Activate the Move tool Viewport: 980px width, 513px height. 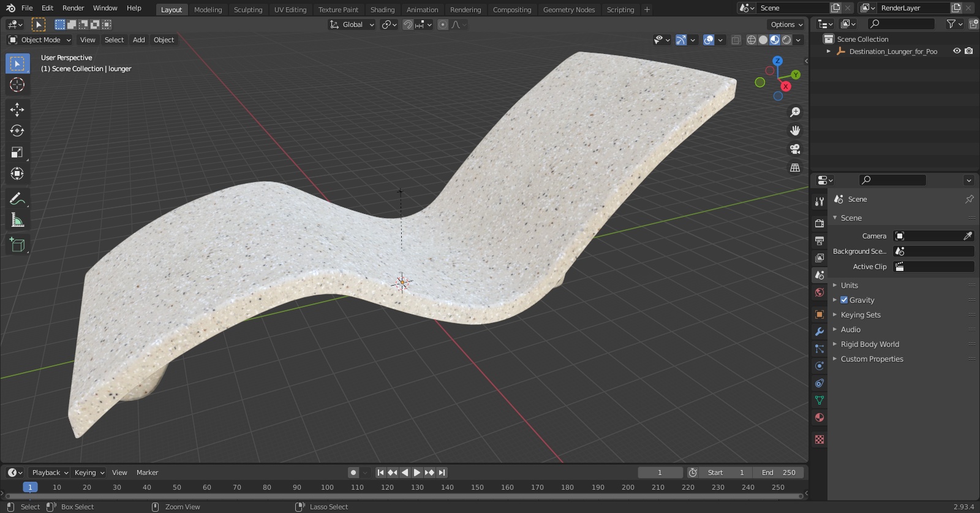(17, 109)
